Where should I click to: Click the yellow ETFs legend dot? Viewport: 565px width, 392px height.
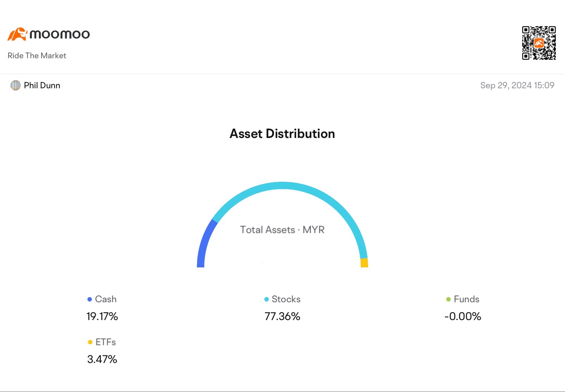[x=90, y=342]
